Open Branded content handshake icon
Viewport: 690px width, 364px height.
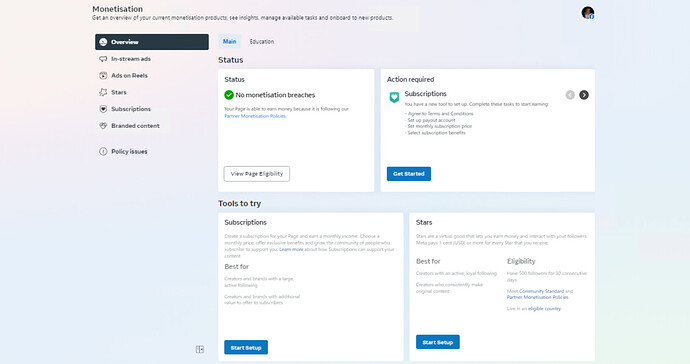tap(103, 125)
